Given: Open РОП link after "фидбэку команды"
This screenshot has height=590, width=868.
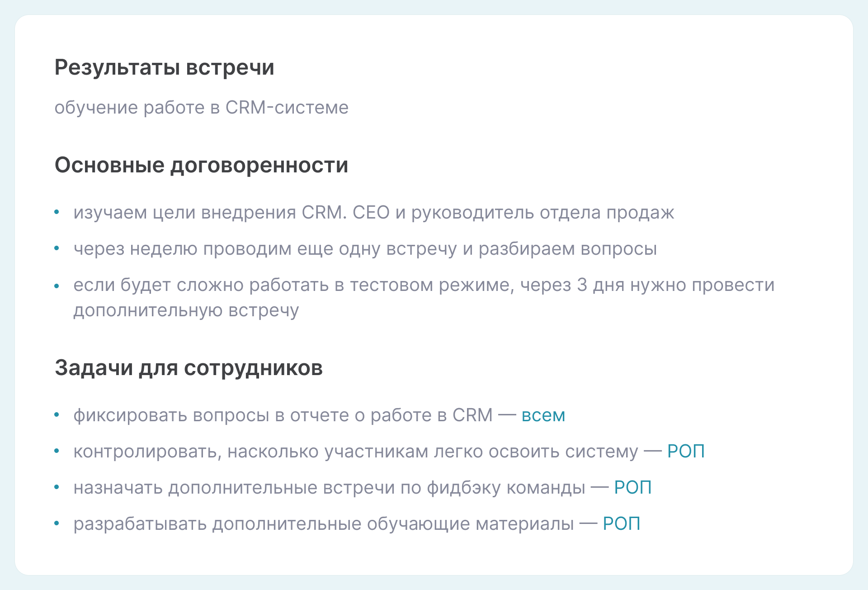Looking at the screenshot, I should tap(632, 488).
